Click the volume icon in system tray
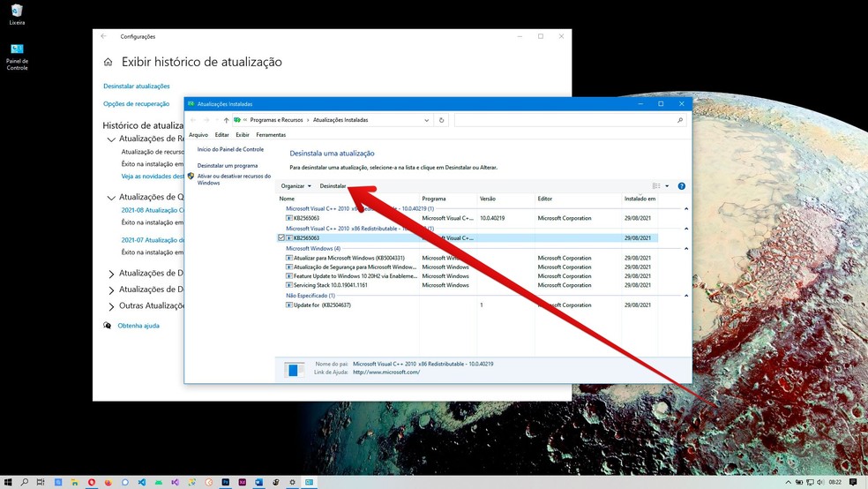Viewport: 868px width, 489px height. 820,482
